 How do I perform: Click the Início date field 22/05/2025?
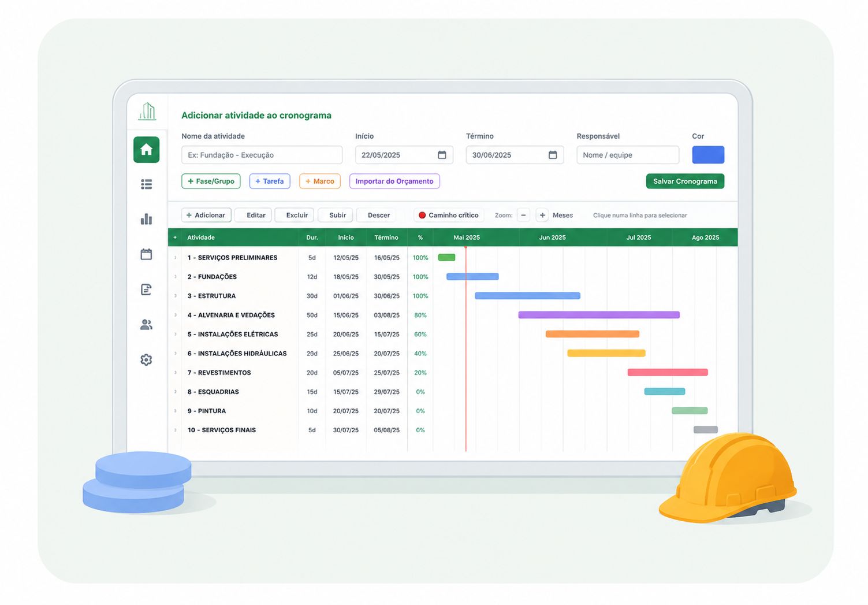[404, 155]
